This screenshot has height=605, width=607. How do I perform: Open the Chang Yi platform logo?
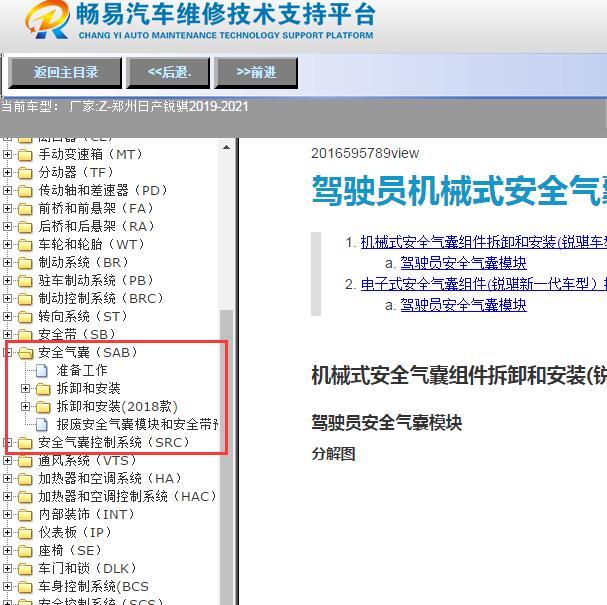[48, 20]
